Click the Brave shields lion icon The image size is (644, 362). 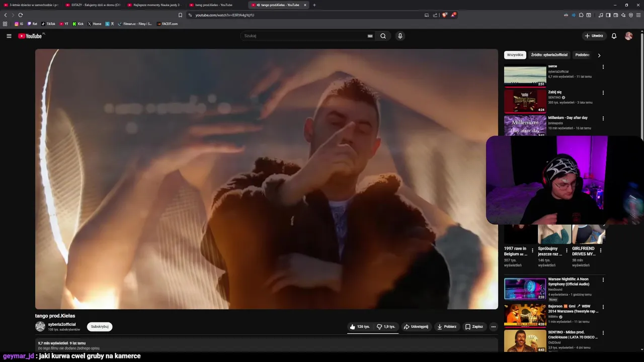tap(444, 15)
